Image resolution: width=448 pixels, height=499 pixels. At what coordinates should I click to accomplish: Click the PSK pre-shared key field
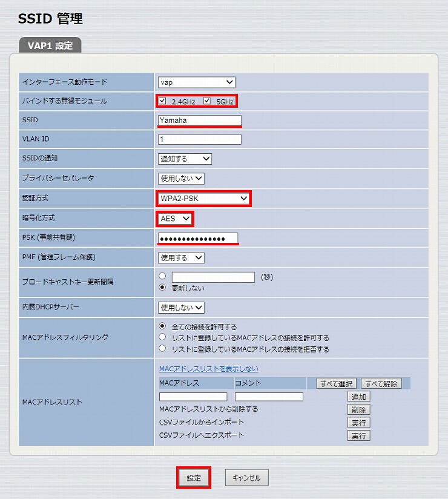[x=198, y=239]
